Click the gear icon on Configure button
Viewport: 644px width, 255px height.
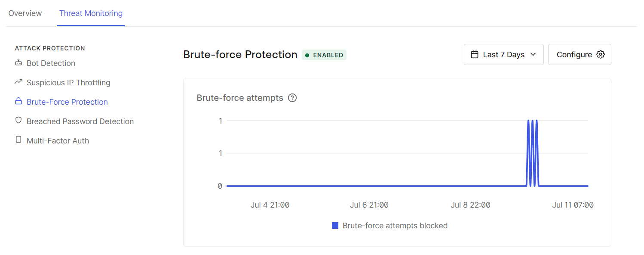coord(601,55)
